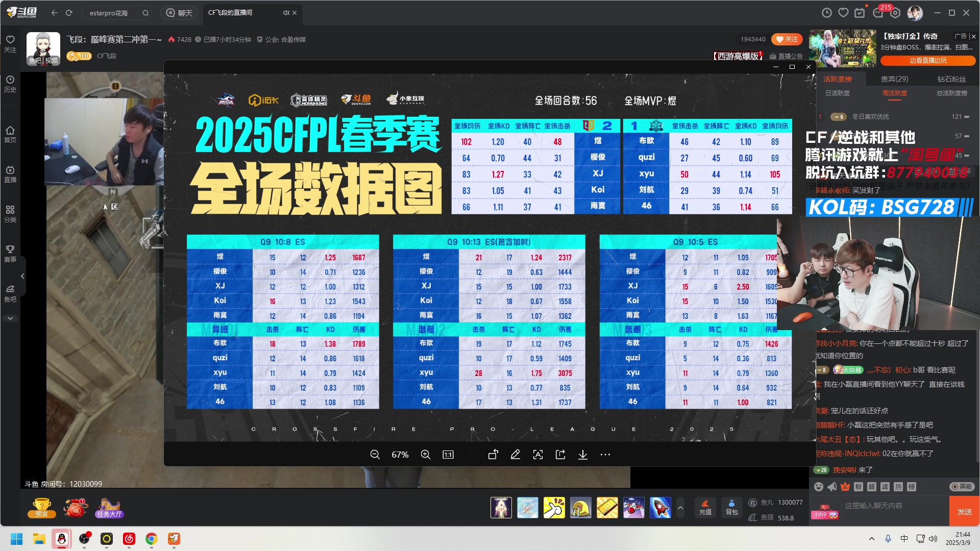Expand the gift list chevron

pos(680,508)
